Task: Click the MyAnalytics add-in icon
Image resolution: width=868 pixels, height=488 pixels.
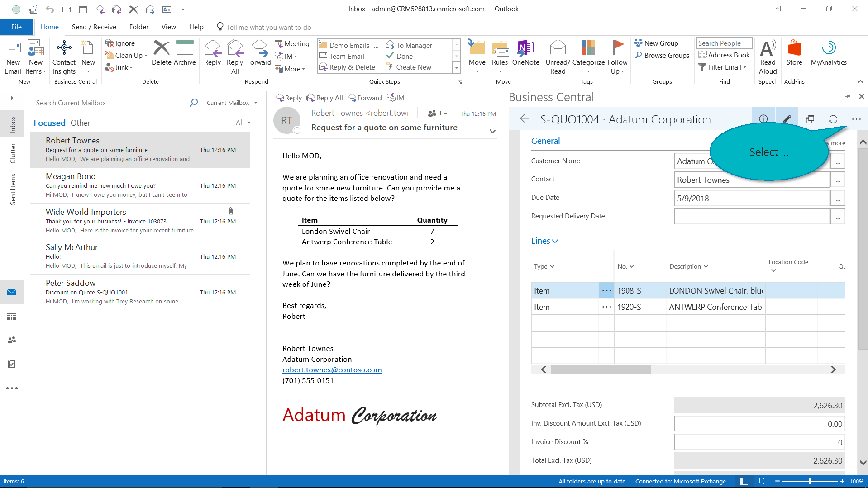Action: tap(828, 48)
